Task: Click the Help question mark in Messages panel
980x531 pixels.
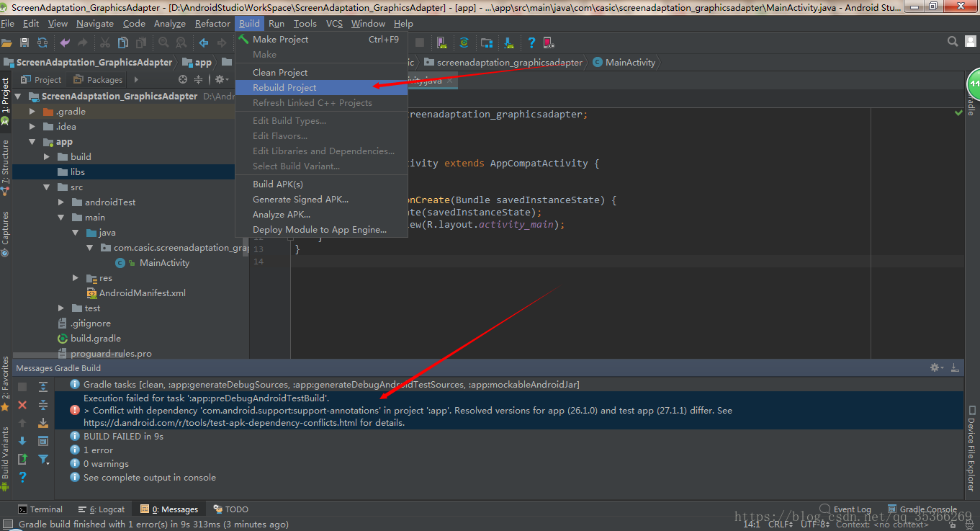Action: tap(22, 477)
